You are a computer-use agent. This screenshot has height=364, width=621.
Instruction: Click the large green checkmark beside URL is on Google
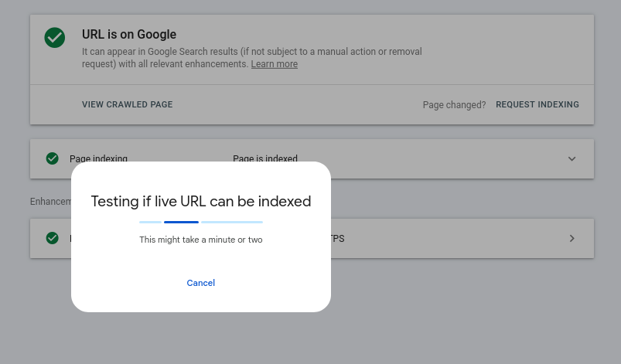point(55,38)
